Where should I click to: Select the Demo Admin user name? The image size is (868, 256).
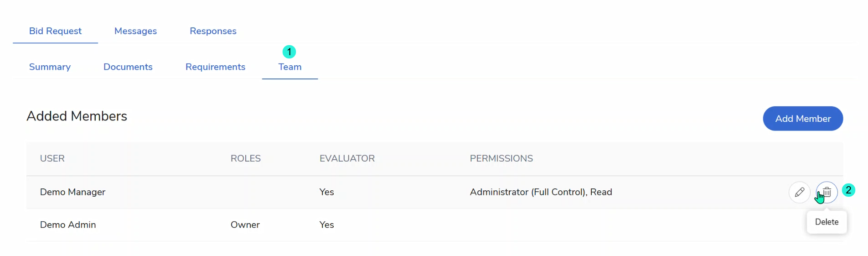click(x=68, y=225)
